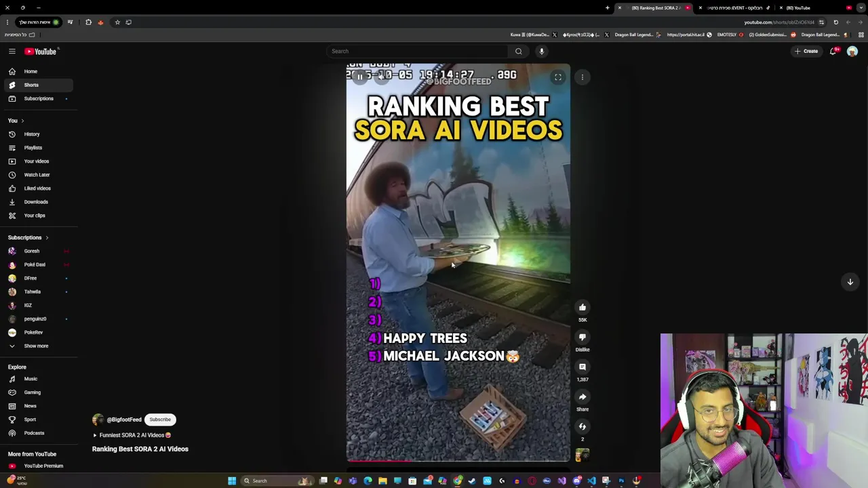Reload the page in the browser toolbar
Viewport: 868px width, 488px height.
[836, 22]
